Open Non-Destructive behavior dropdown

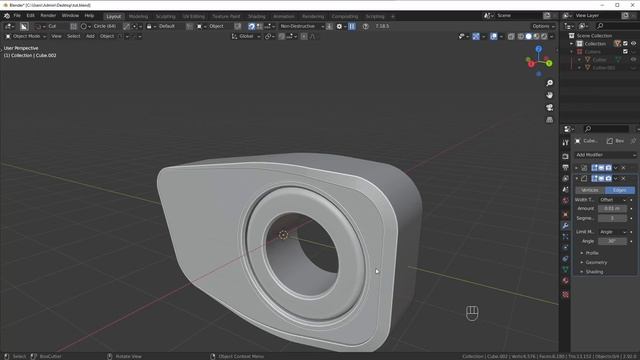302,26
